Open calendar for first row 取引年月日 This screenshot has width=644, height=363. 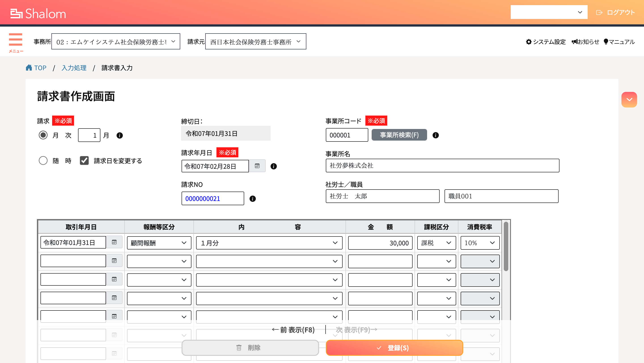(x=114, y=242)
